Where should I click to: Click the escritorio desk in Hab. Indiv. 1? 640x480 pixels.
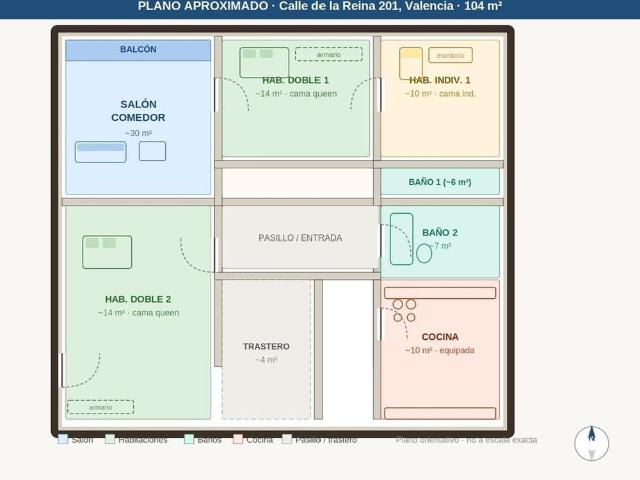coord(451,55)
